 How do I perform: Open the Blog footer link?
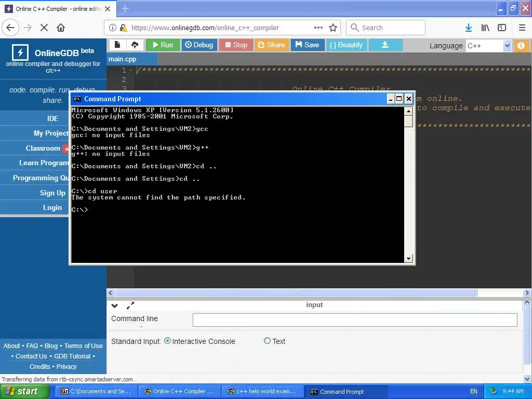tap(51, 345)
